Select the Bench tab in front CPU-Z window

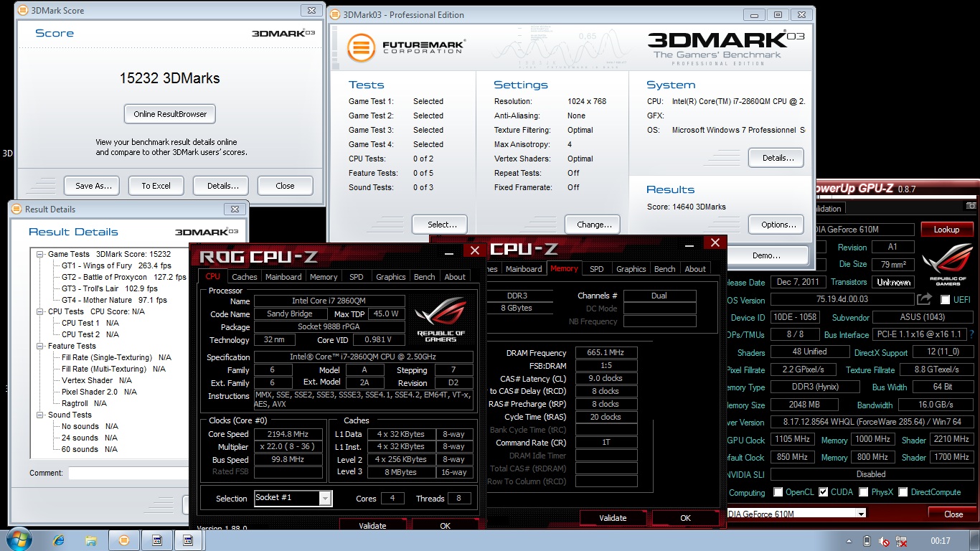424,277
